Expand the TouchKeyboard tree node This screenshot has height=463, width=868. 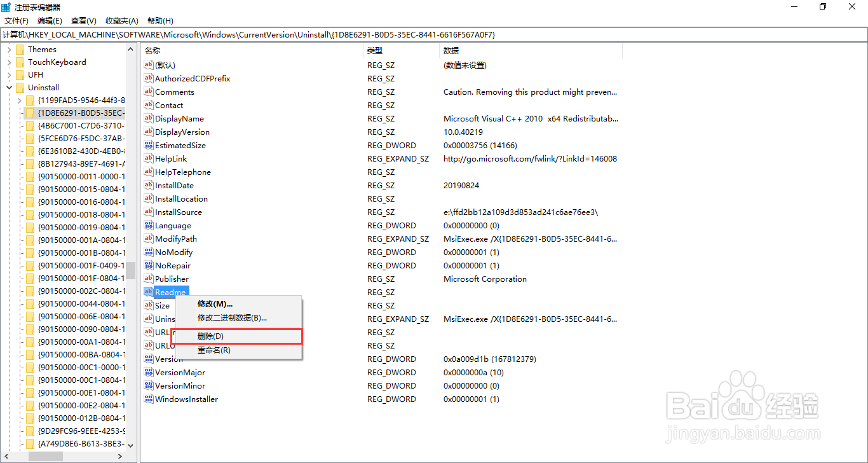pos(9,62)
